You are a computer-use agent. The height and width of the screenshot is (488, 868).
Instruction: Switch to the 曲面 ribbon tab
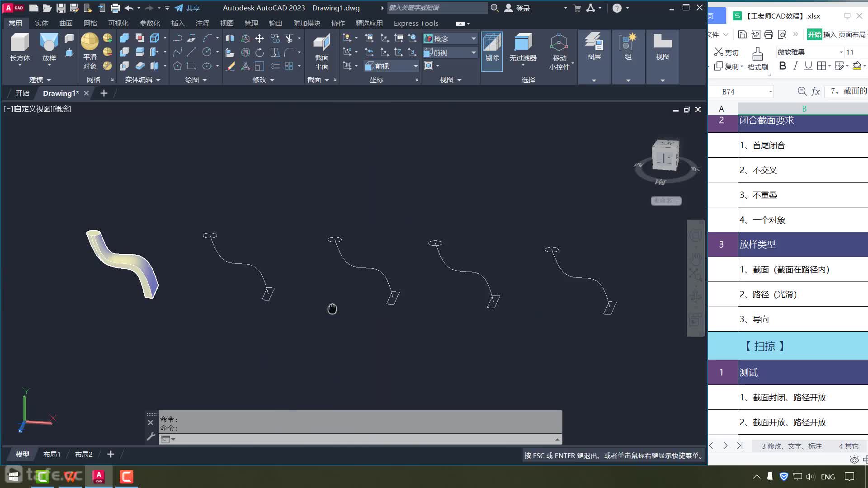pyautogui.click(x=66, y=23)
